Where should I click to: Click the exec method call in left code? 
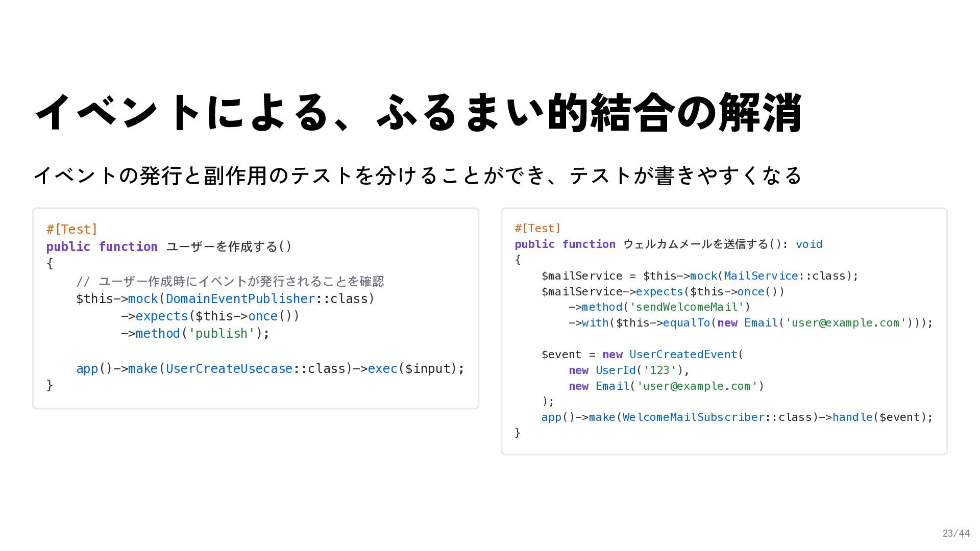[x=382, y=368]
